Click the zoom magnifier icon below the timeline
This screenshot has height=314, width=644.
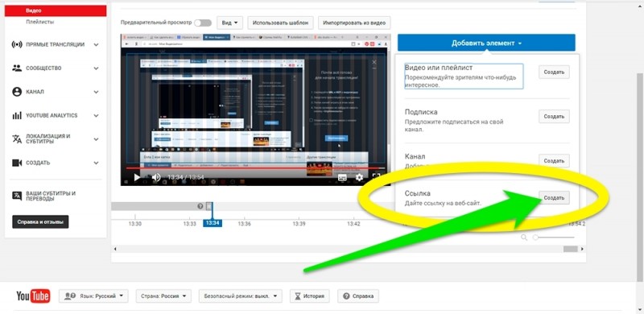(x=524, y=238)
